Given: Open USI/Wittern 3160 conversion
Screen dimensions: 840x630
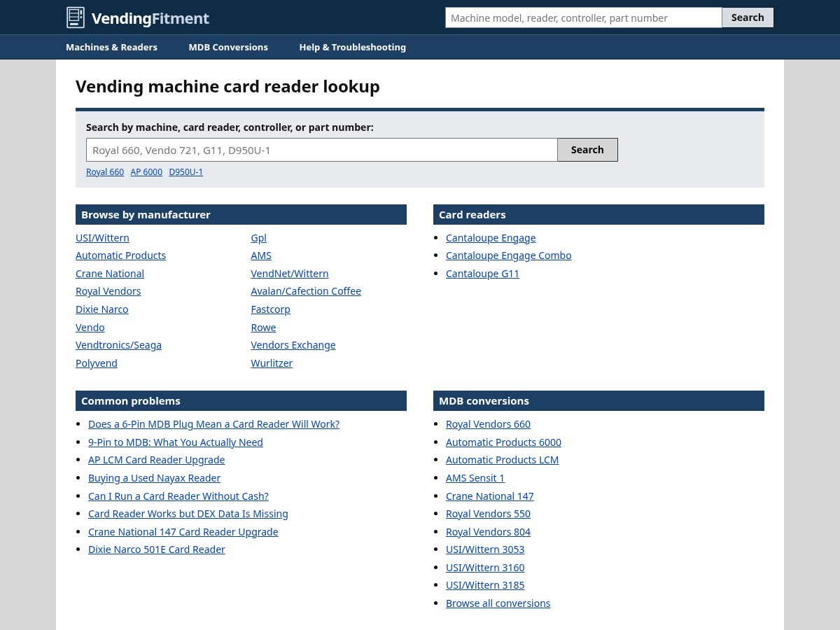Looking at the screenshot, I should click(485, 568).
